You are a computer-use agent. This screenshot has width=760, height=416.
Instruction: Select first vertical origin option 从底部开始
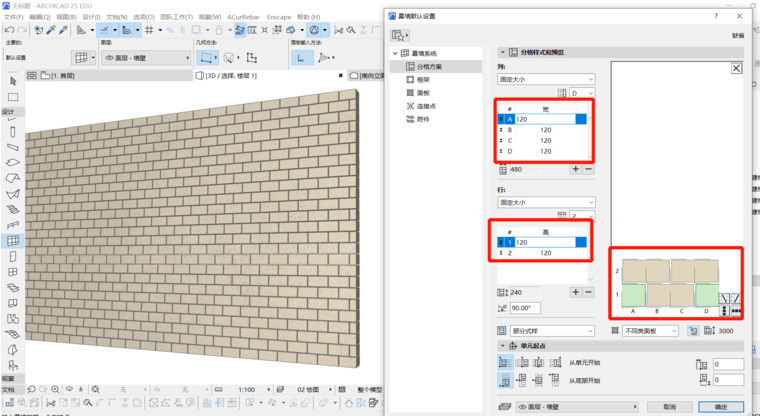(x=505, y=380)
